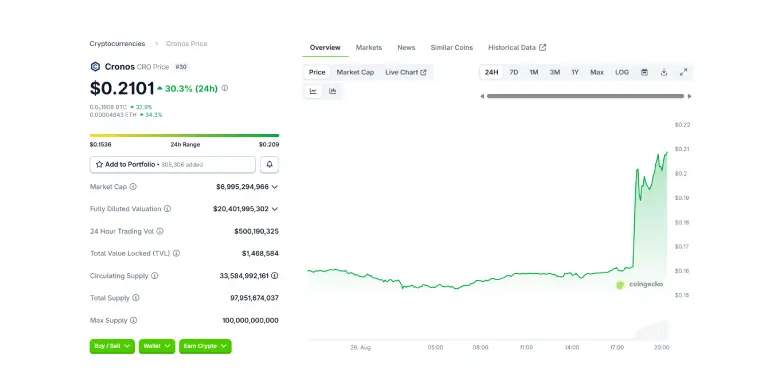Switch to the Markets tab

[x=369, y=47]
